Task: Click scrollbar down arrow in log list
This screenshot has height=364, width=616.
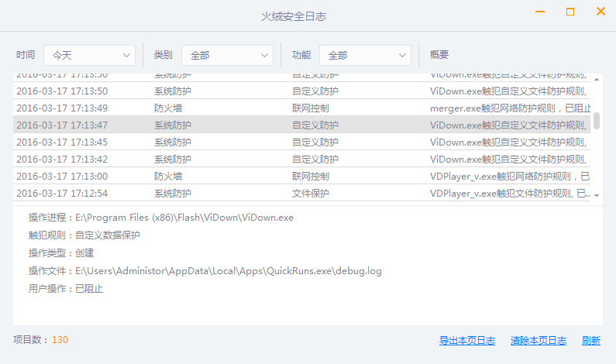Action: (597, 195)
